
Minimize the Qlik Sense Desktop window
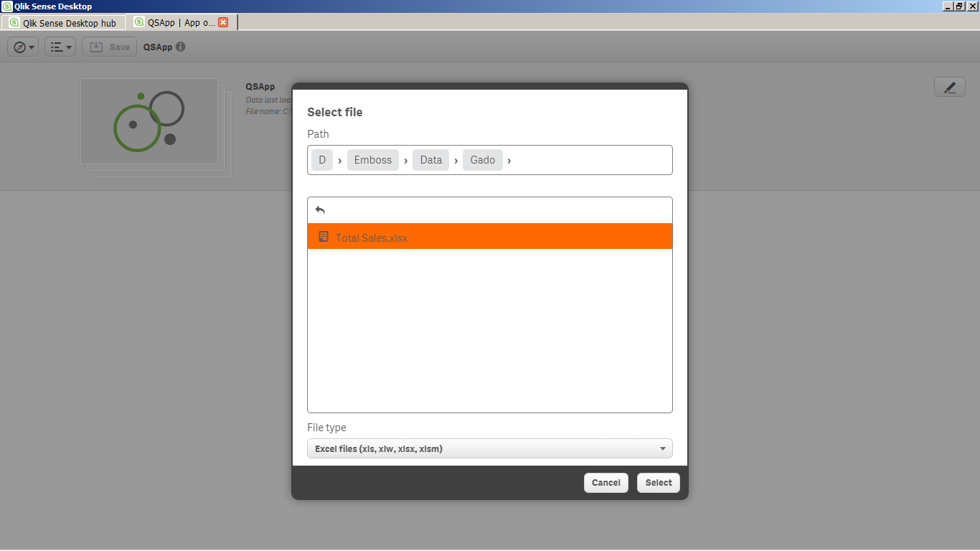pyautogui.click(x=948, y=6)
